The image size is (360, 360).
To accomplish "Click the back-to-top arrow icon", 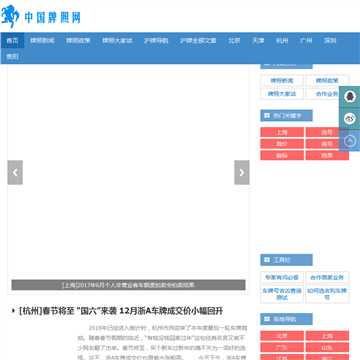I will [x=349, y=141].
